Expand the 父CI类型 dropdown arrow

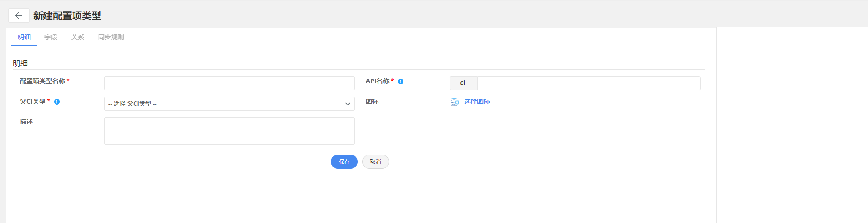[347, 104]
